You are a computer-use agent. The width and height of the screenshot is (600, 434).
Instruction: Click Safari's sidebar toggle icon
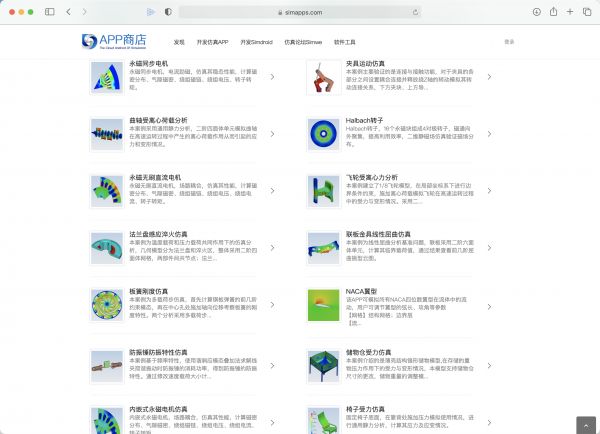(49, 11)
